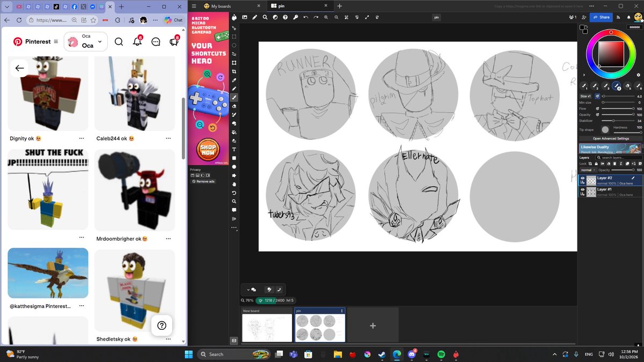Select the ellipse shape tool in Magma
Screen dimensions: 644x362
click(x=235, y=167)
